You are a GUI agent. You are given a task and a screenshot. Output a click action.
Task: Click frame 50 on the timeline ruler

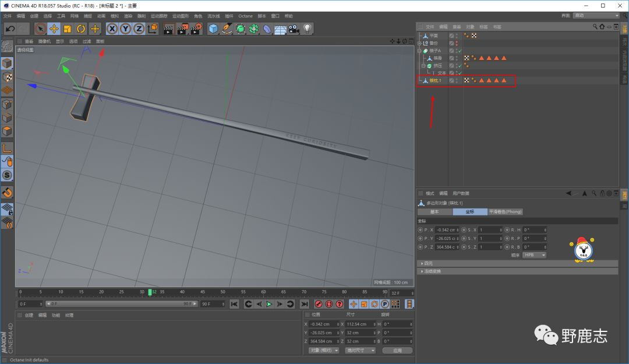(222, 292)
